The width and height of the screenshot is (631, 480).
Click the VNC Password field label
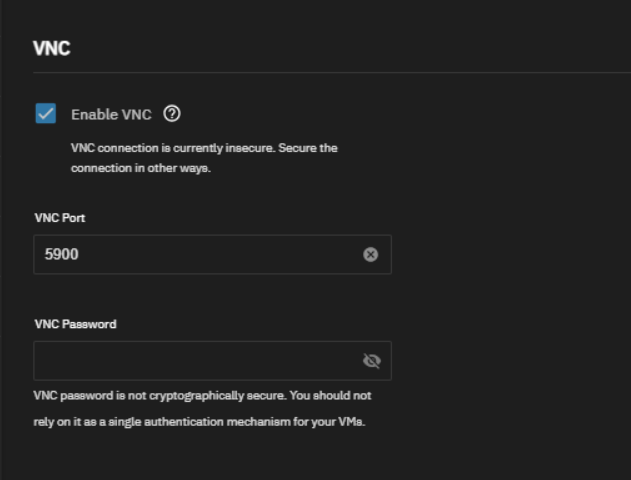[x=76, y=324]
